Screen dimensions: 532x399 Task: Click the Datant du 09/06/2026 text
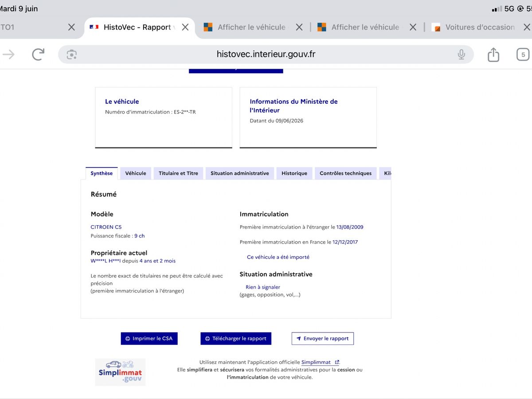tap(277, 121)
